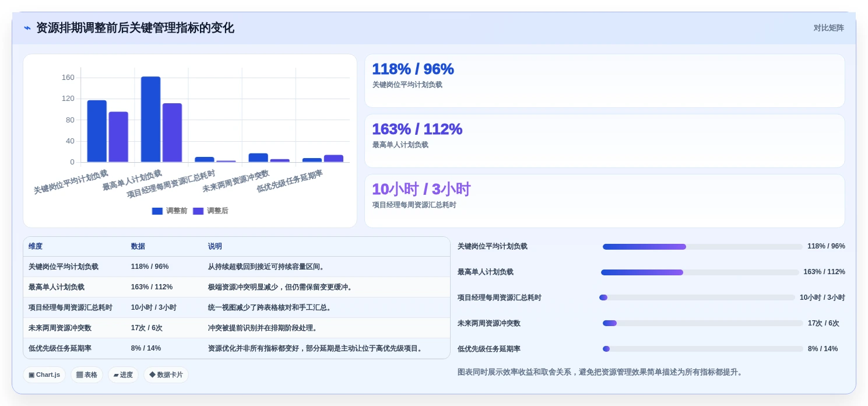This screenshot has height=406, width=868.
Task: Click the footnote text about 效率收益和取舍关系
Action: point(601,372)
